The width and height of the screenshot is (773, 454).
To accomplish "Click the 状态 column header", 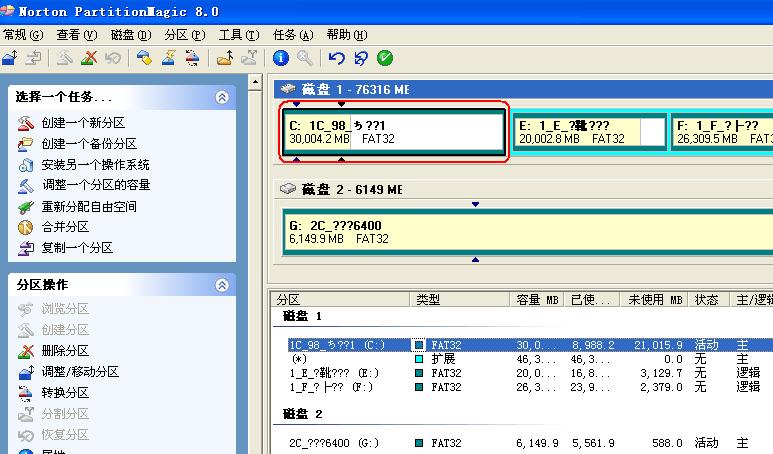I will click(709, 299).
